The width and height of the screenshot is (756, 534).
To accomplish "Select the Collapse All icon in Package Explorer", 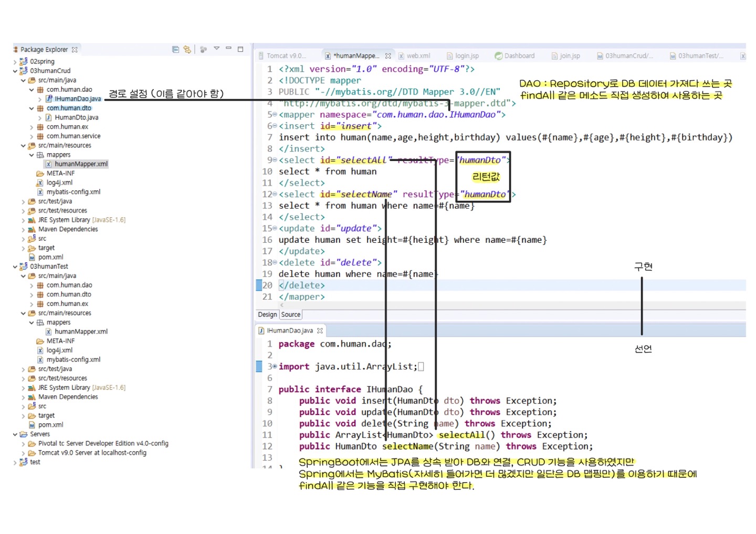I will [176, 49].
